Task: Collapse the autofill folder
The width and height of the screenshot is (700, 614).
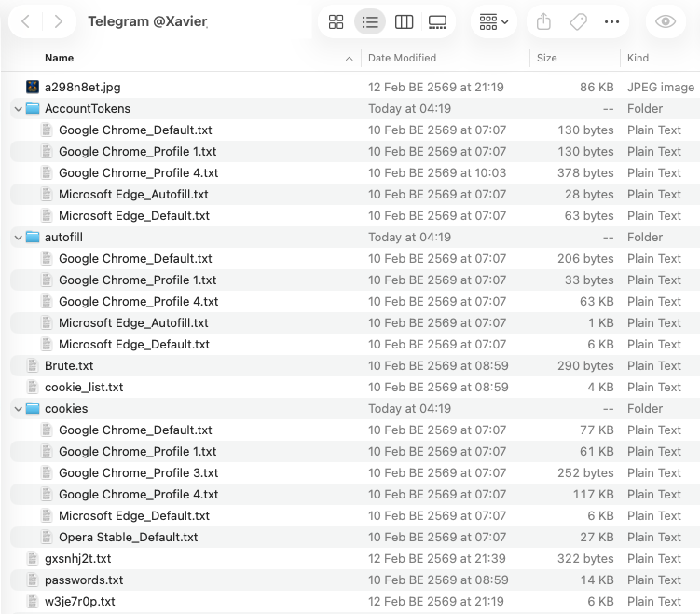Action: [18, 238]
